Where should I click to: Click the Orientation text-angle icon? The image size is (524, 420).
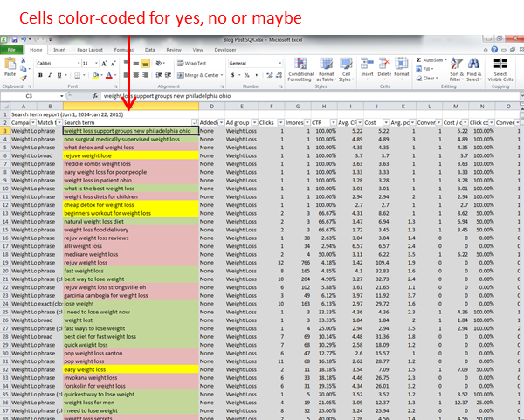click(160, 63)
